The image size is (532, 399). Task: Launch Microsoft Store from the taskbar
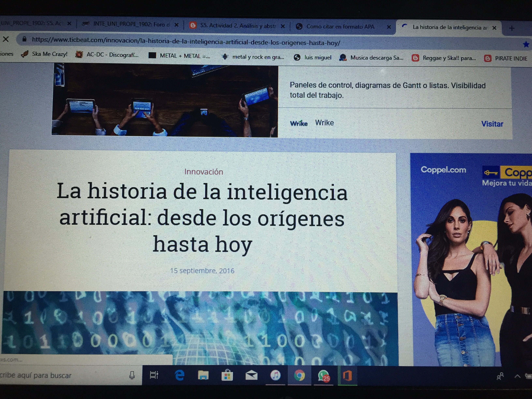click(x=227, y=375)
